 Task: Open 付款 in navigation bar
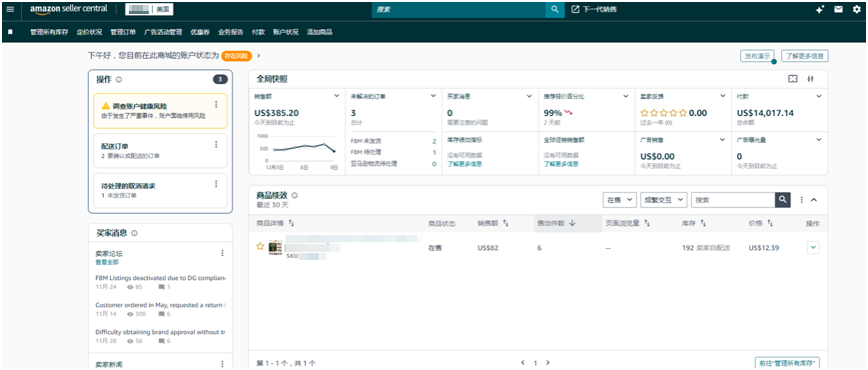(258, 32)
